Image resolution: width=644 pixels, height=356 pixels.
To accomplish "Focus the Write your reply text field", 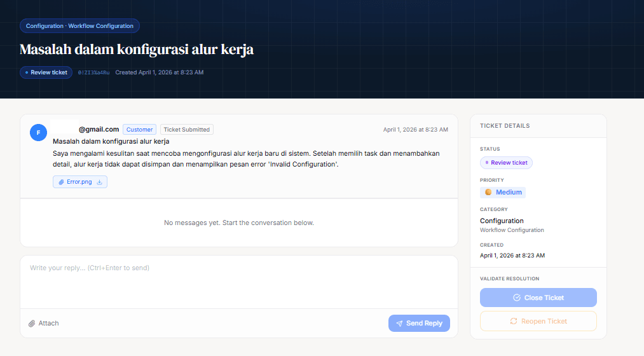I will 238,280.
